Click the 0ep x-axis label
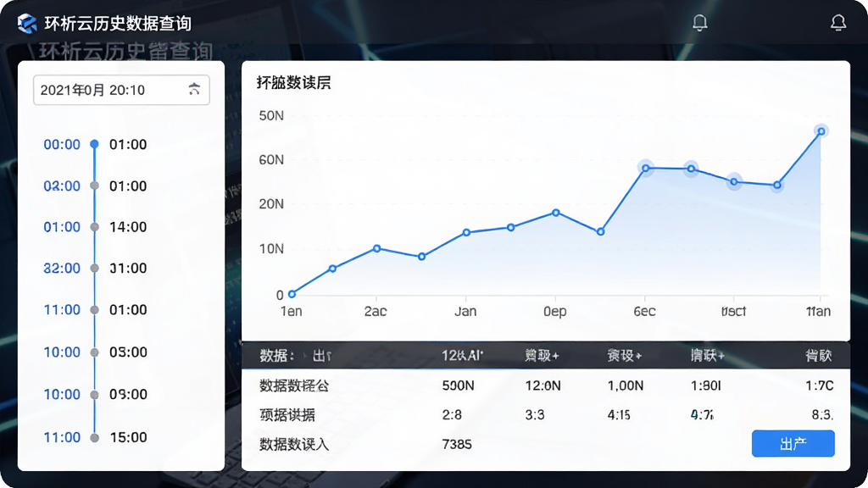 pyautogui.click(x=554, y=312)
